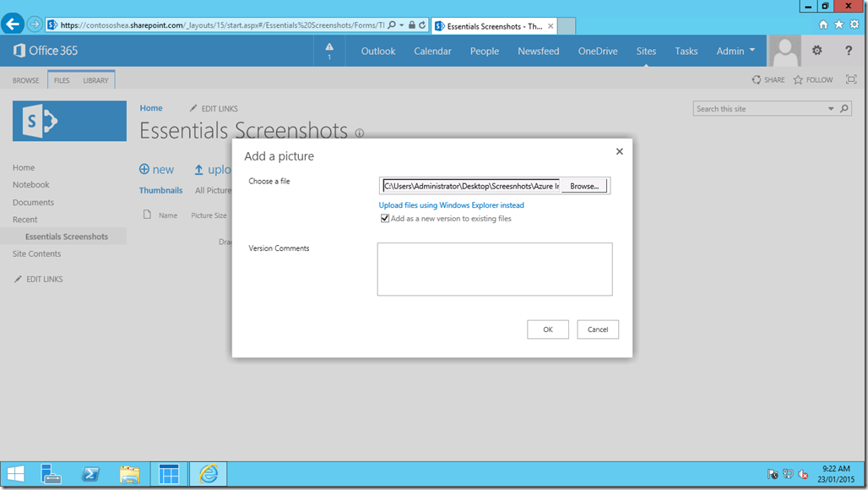Open the notifications alert icon showing 1
This screenshot has height=490, width=868.
(x=328, y=49)
